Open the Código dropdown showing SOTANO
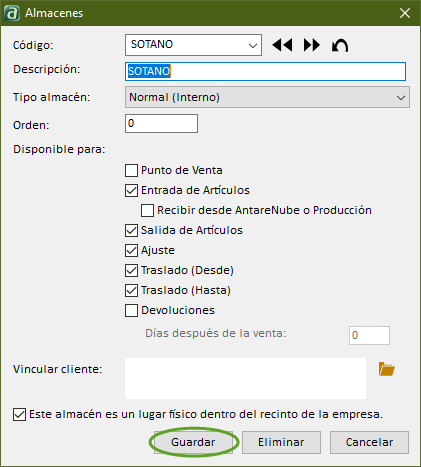 pos(193,45)
